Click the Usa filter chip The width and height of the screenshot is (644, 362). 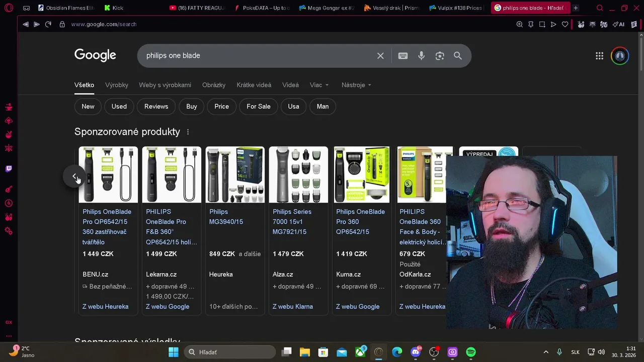(x=293, y=107)
